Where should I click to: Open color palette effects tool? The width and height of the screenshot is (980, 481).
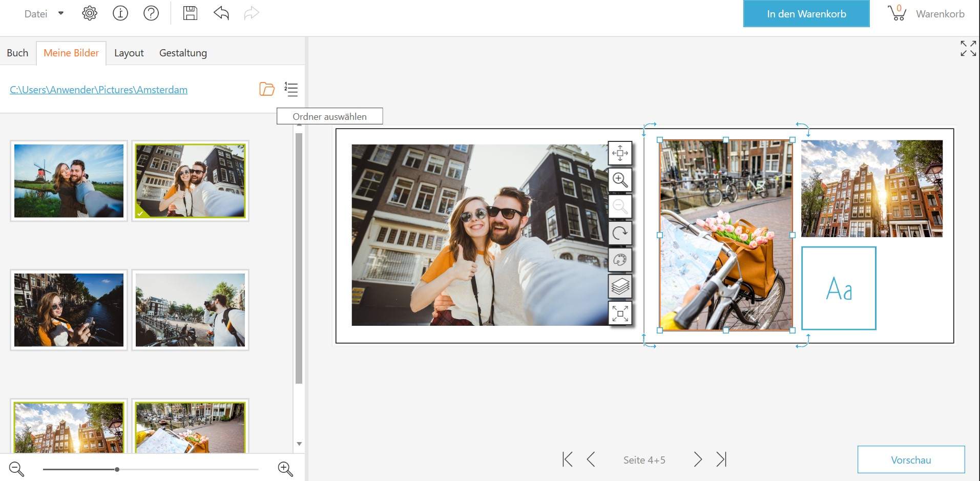[620, 260]
